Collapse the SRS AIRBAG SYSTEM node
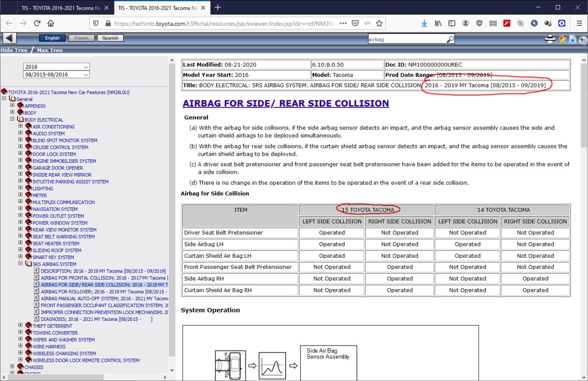 pyautogui.click(x=20, y=264)
